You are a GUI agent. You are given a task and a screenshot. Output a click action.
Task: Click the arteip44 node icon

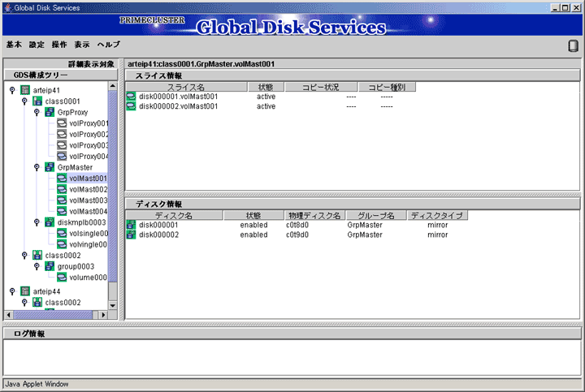(x=25, y=291)
